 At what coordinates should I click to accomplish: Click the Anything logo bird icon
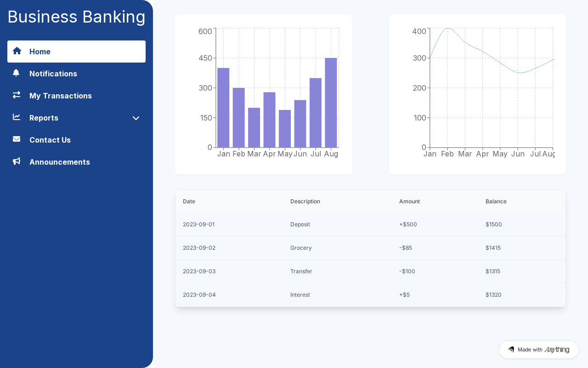pos(511,350)
